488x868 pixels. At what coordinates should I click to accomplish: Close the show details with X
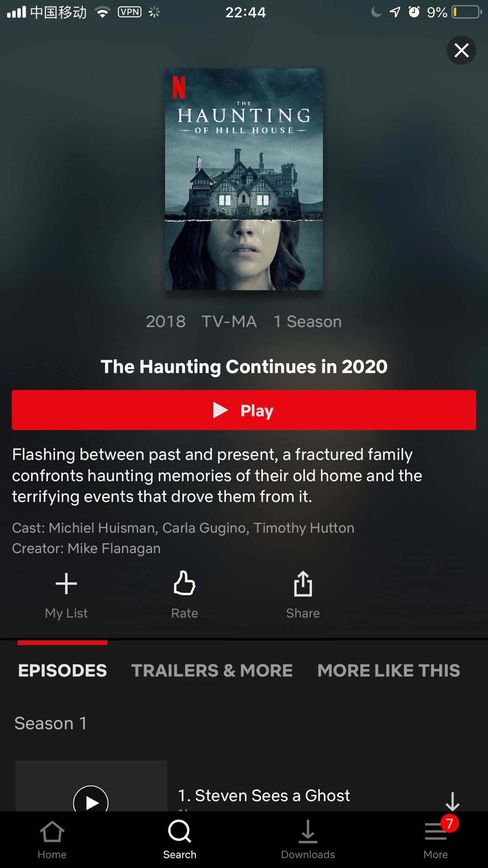point(461,50)
